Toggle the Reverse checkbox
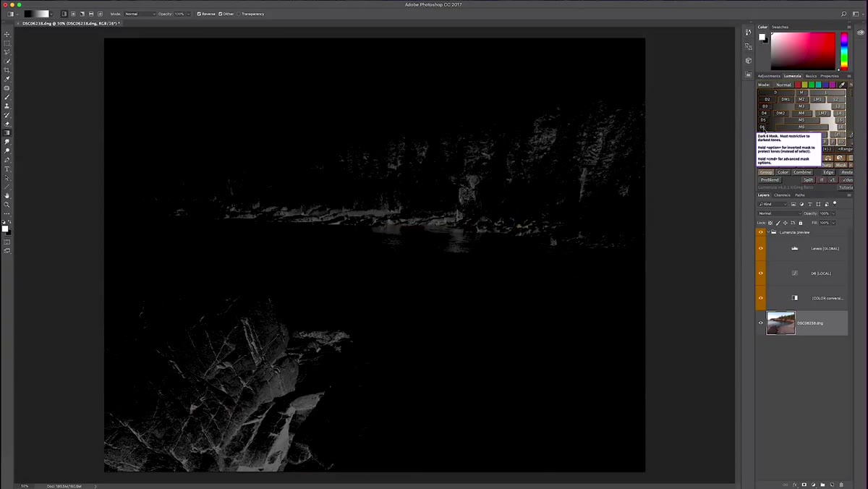868x489 pixels. click(199, 14)
